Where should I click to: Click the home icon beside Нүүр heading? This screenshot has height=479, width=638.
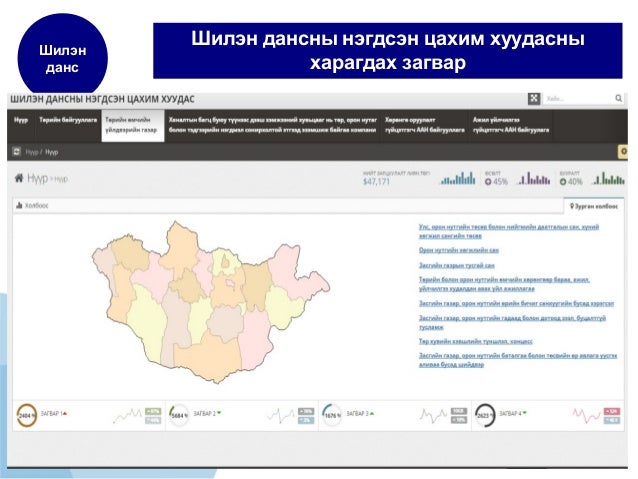(x=19, y=178)
